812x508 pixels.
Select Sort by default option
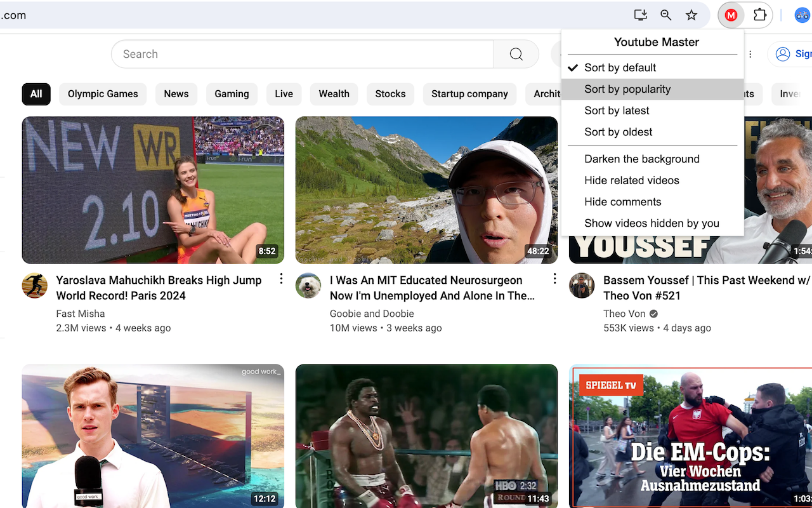pyautogui.click(x=652, y=68)
